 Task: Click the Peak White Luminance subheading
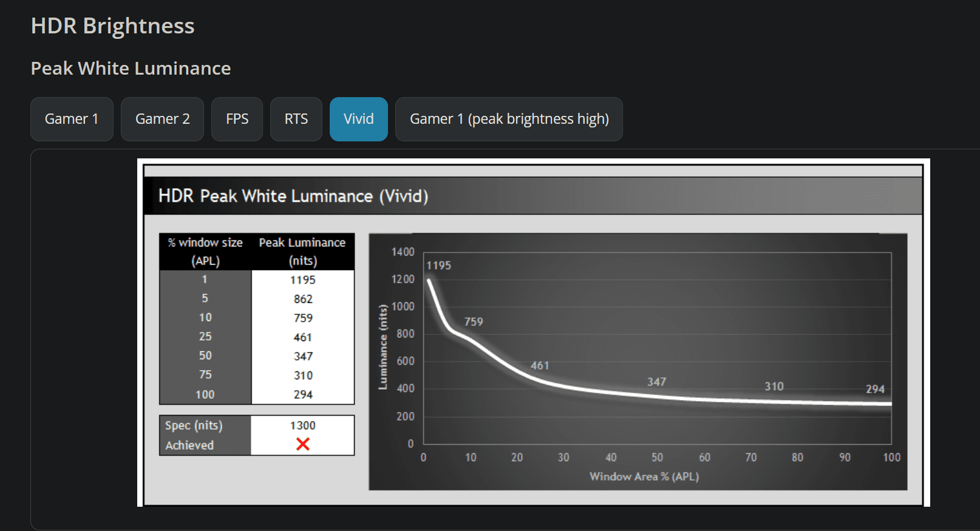[131, 69]
